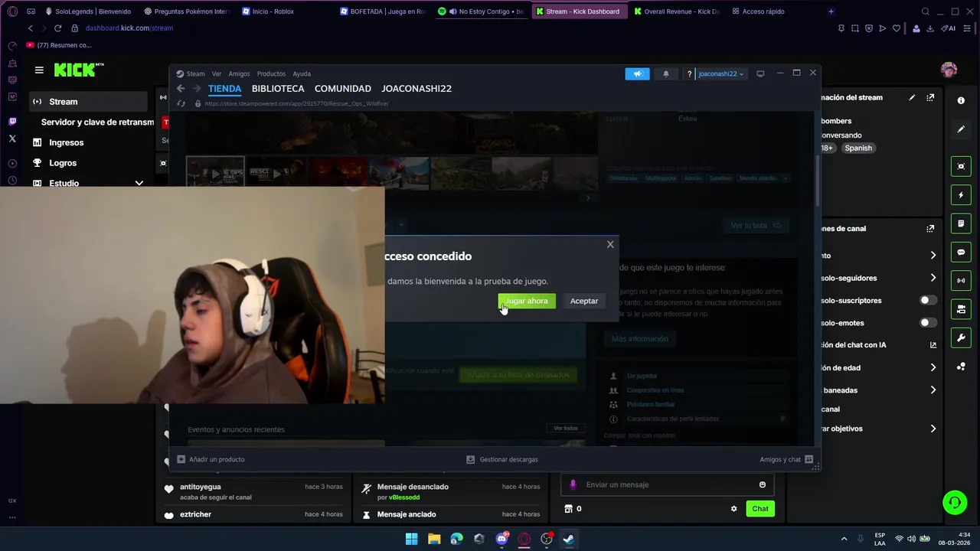Select Stream in Kick sidebar

tap(88, 102)
